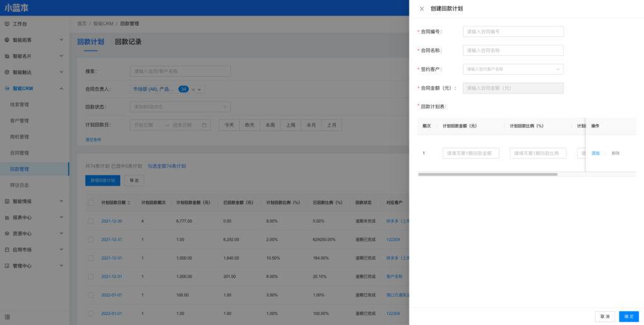
Task: Open the calendar icon in 计划回款日 date range
Action: pos(205,125)
